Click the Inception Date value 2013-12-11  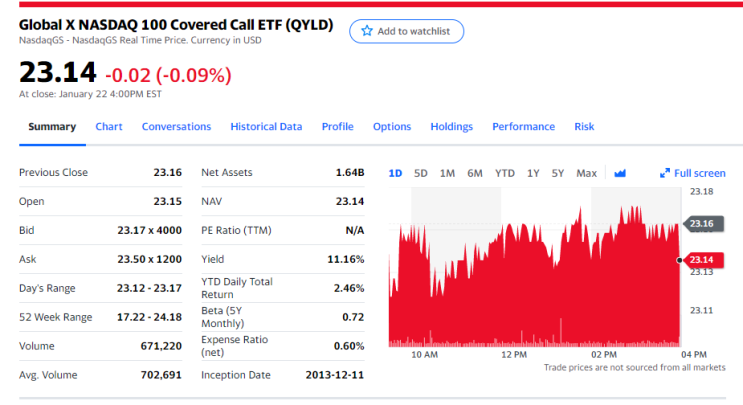pyautogui.click(x=335, y=375)
